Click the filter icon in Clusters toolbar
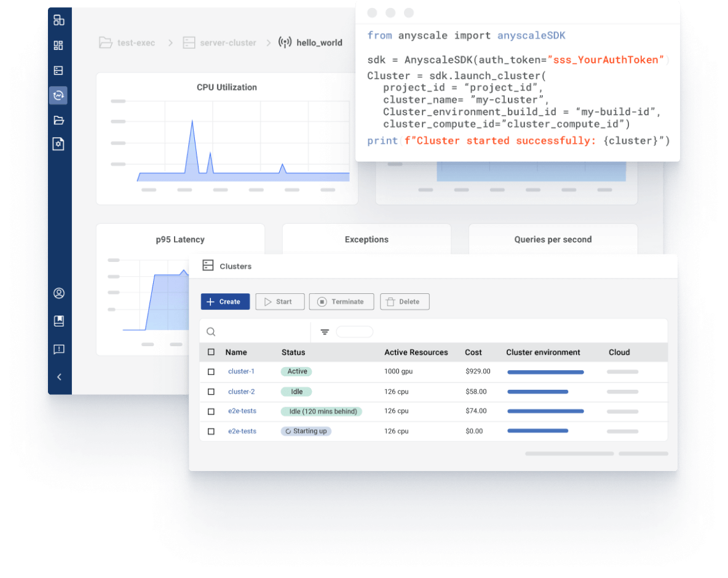The height and width of the screenshot is (578, 728). tap(325, 332)
